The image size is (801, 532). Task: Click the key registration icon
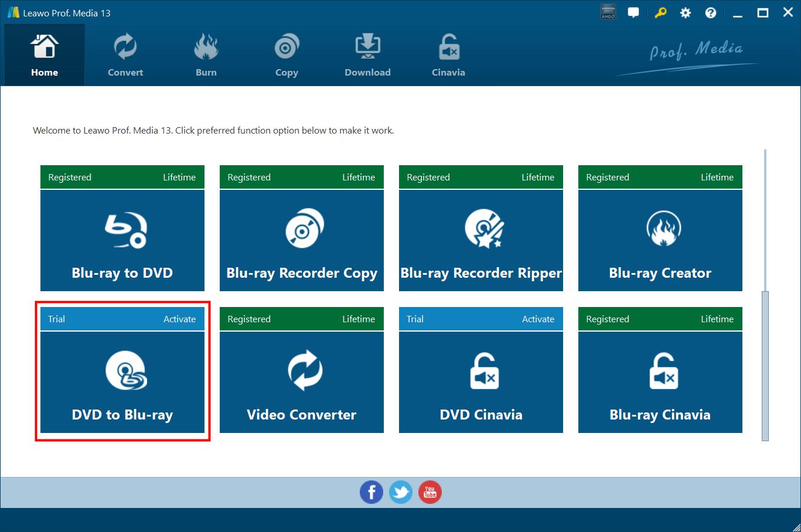[x=660, y=13]
